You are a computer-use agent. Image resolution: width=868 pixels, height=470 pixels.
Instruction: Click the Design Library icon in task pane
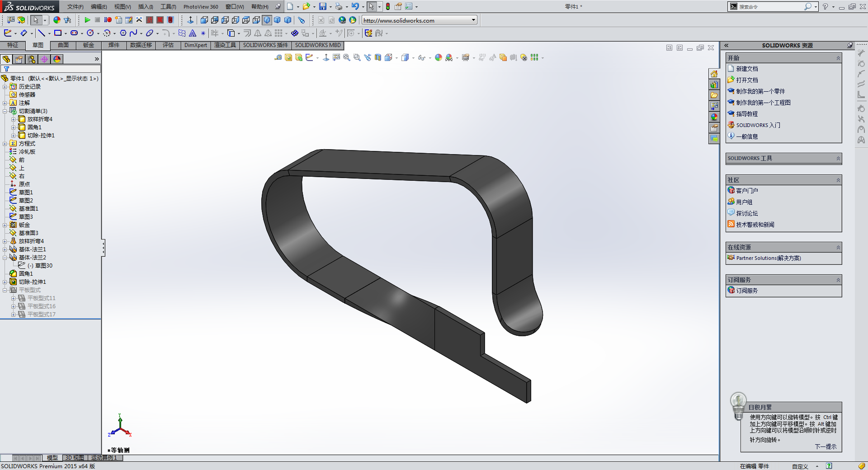pos(714,85)
